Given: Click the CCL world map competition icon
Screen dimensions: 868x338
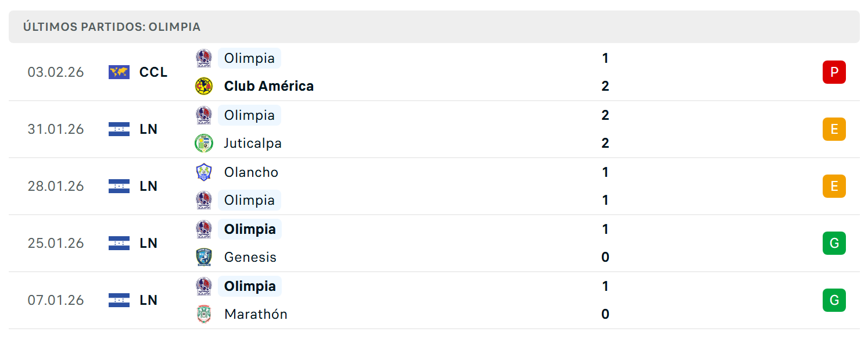Looking at the screenshot, I should pyautogui.click(x=119, y=72).
